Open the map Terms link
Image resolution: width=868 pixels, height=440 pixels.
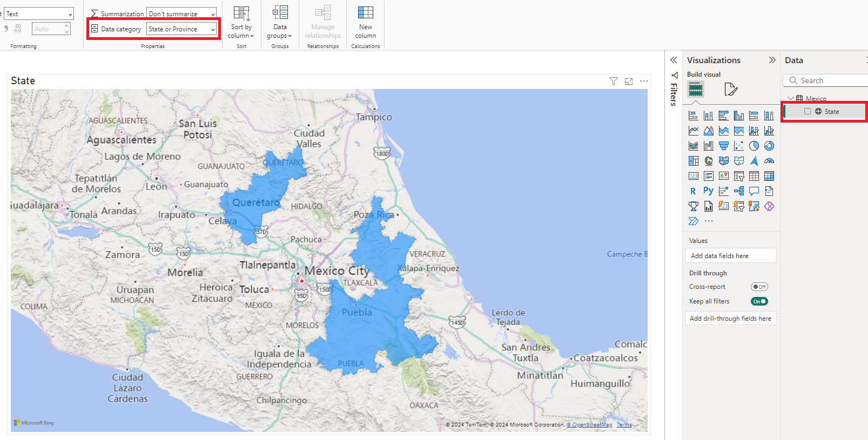click(x=624, y=425)
